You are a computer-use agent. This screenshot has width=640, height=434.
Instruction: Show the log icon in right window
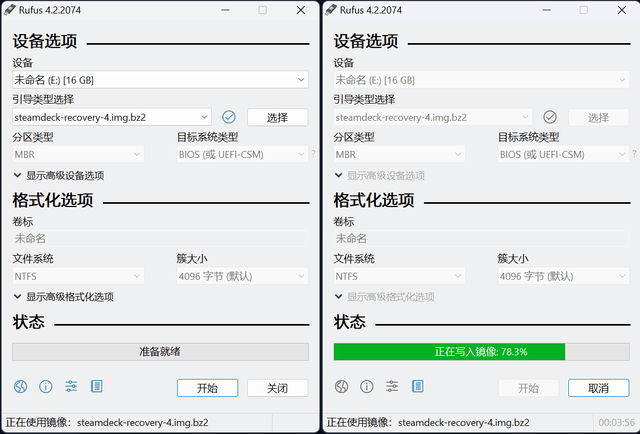tap(417, 387)
